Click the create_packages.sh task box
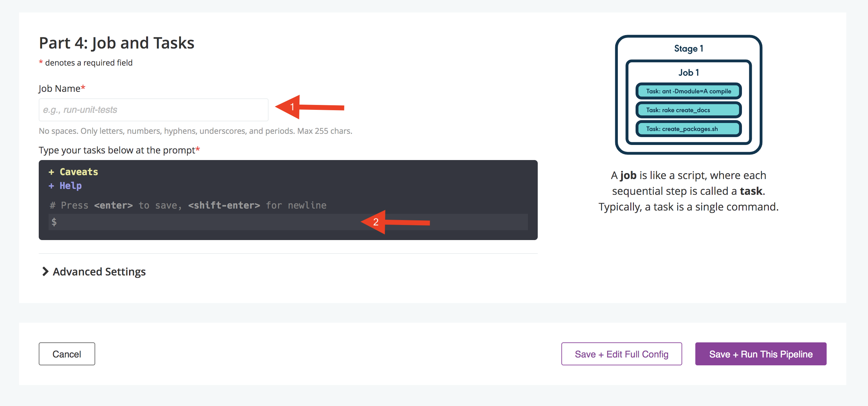 (688, 129)
